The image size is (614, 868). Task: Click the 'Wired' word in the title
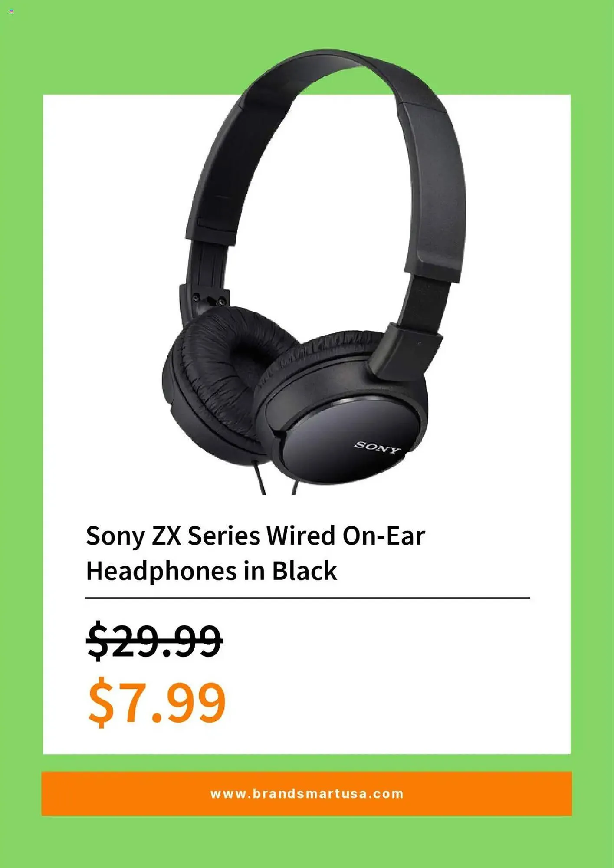tap(301, 536)
